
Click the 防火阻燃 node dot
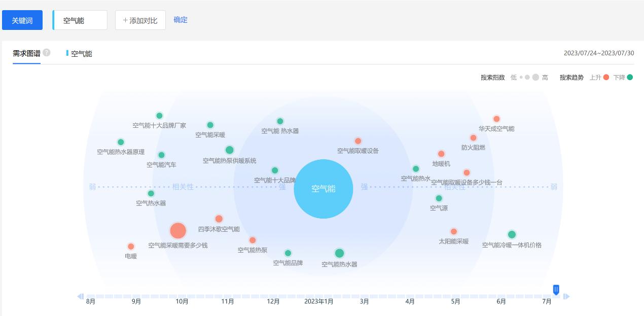473,138
